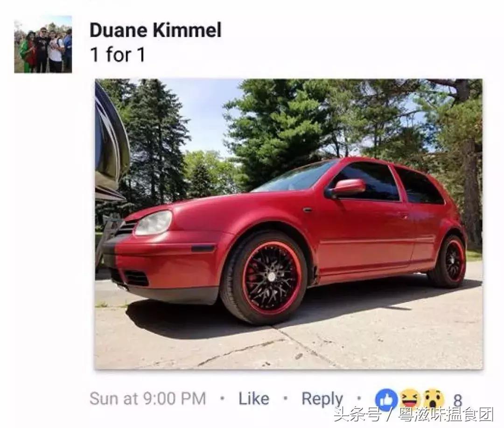
Task: Like Duane Kimmel's comment
Action: point(253,399)
